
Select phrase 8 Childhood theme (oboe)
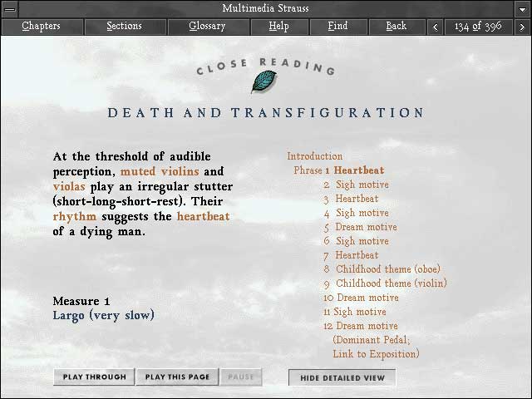382,269
